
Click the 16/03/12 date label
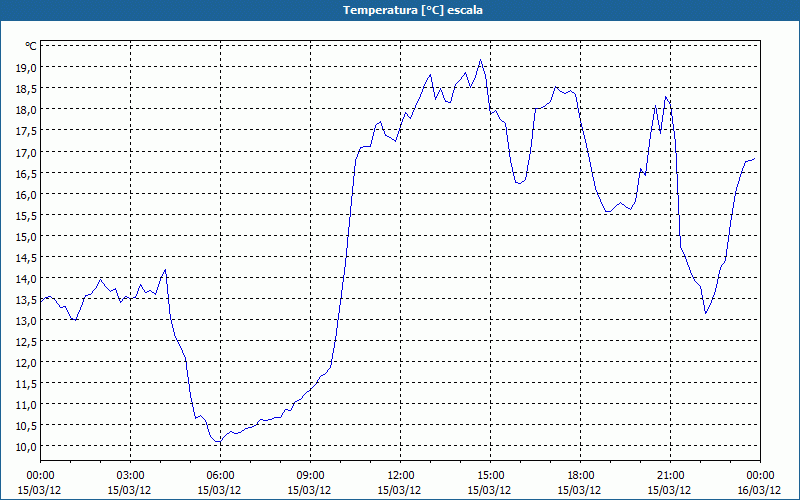[x=759, y=490]
